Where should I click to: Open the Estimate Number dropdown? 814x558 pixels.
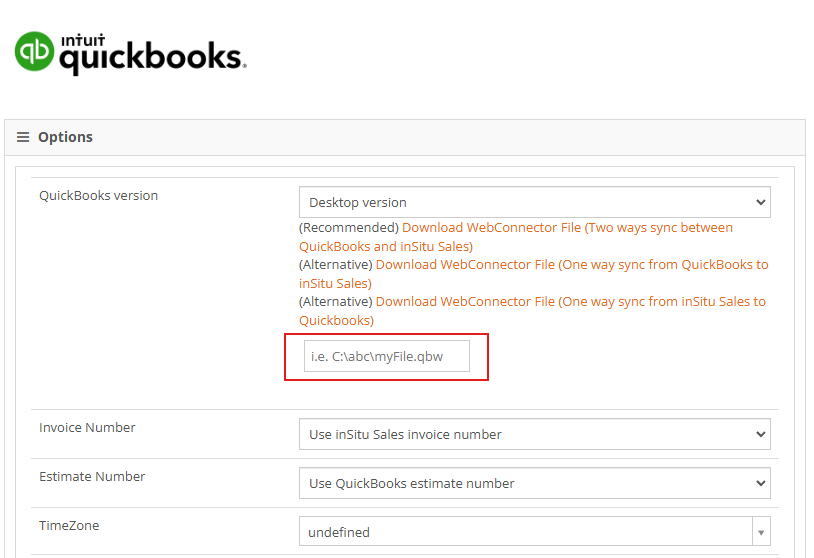(x=534, y=483)
